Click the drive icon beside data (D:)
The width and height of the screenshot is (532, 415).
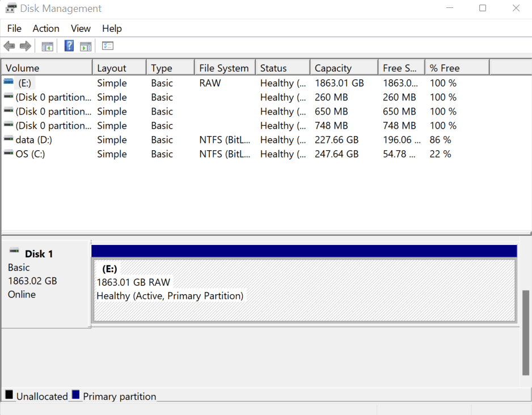tap(9, 139)
